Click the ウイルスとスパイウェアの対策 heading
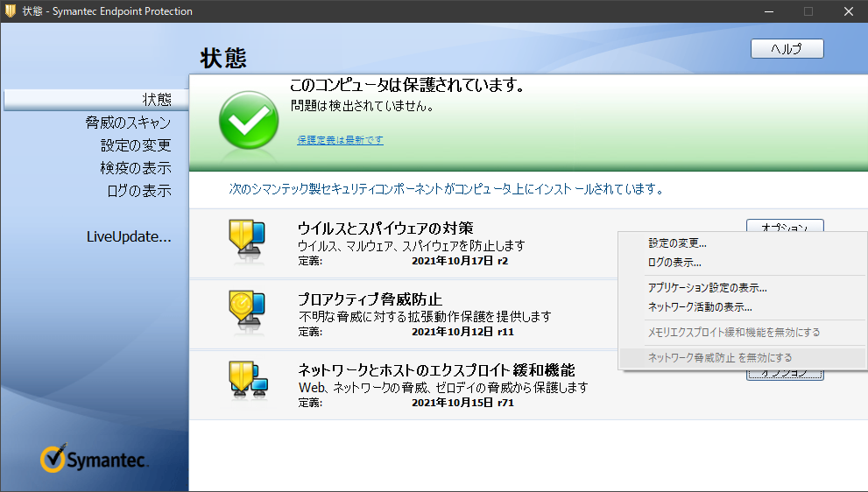This screenshot has width=868, height=492. [x=385, y=228]
